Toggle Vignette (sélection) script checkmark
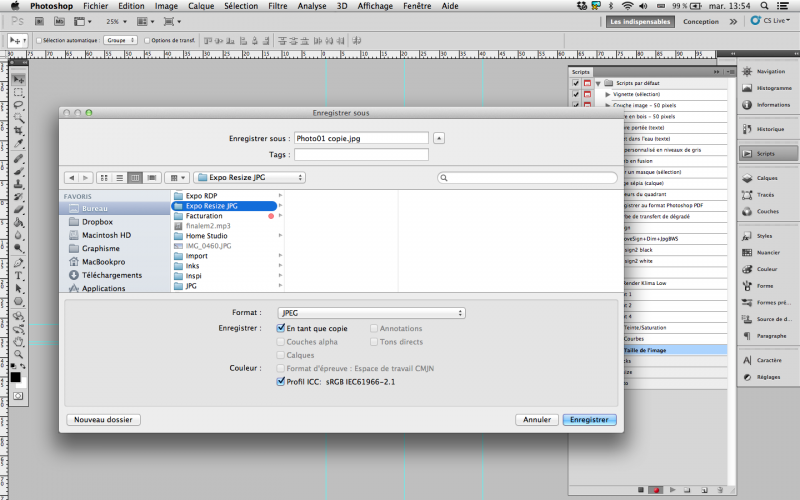The image size is (800, 500). click(576, 94)
